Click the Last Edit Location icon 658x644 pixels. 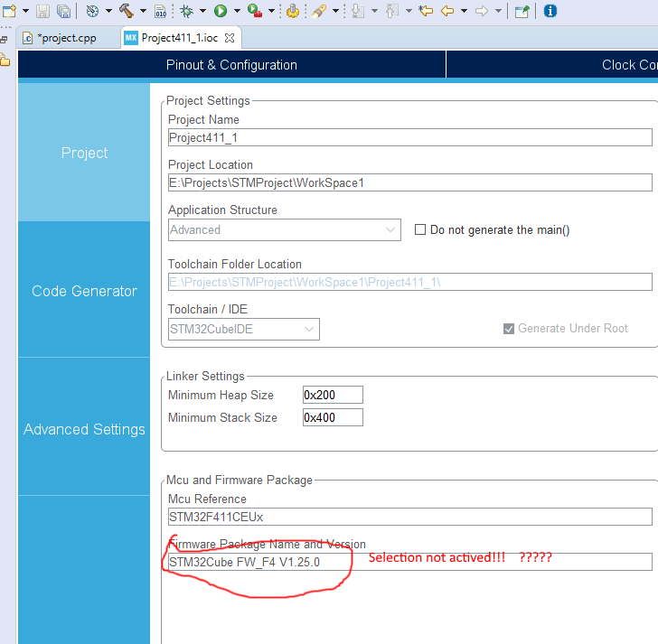click(426, 11)
